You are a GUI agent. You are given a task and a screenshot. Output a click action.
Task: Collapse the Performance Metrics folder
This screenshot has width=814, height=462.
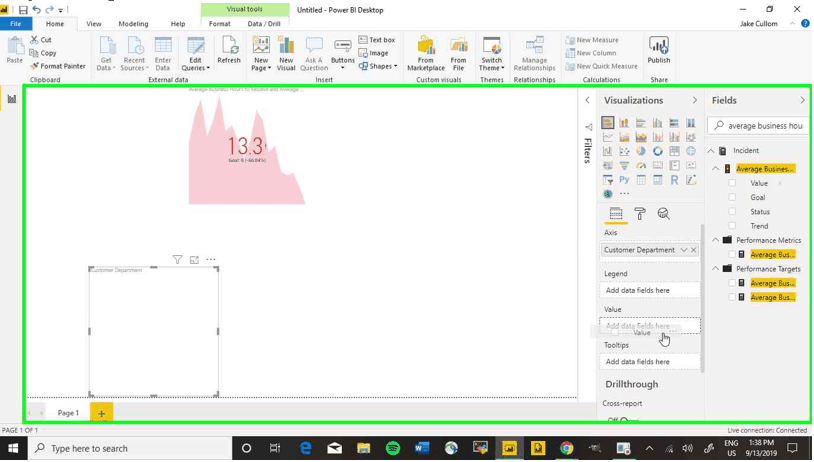715,240
